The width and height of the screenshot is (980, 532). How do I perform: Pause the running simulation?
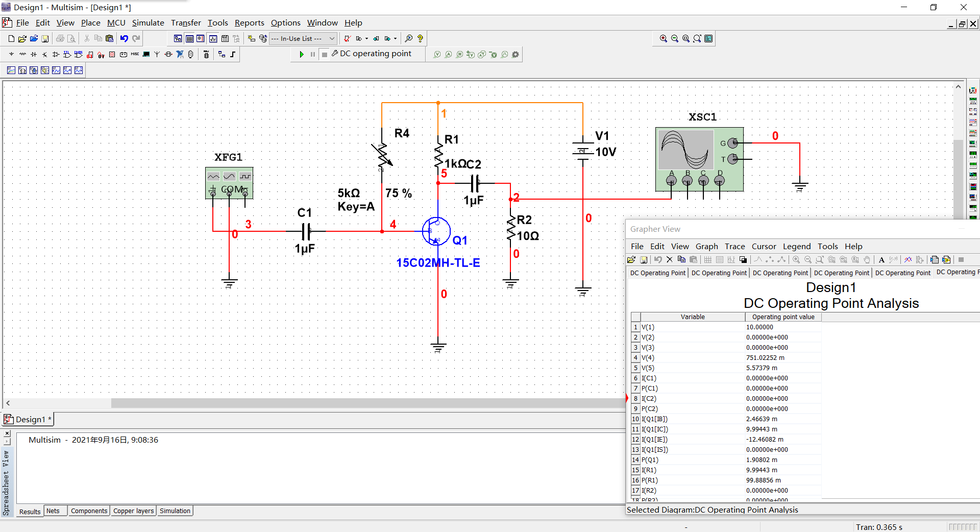313,54
